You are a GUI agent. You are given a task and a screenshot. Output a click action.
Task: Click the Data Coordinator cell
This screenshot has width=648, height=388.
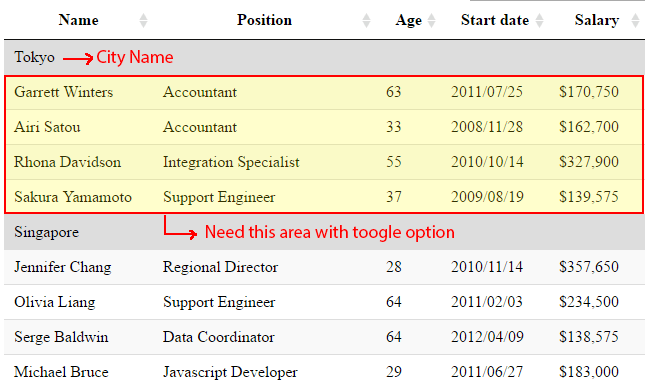219,337
